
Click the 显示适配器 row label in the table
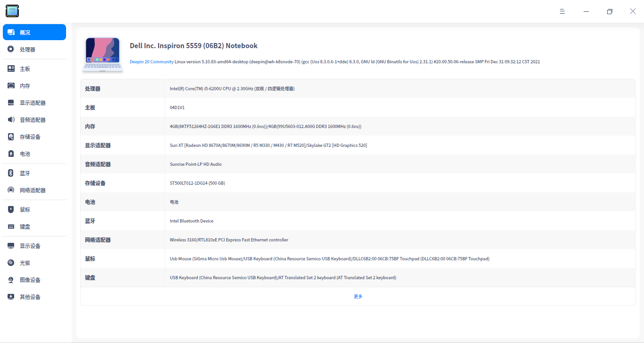pos(98,146)
